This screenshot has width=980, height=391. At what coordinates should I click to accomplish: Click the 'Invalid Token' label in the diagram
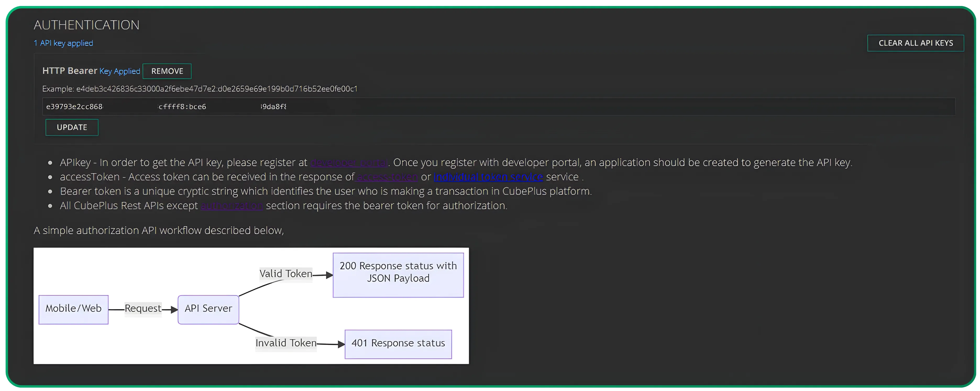pyautogui.click(x=286, y=343)
